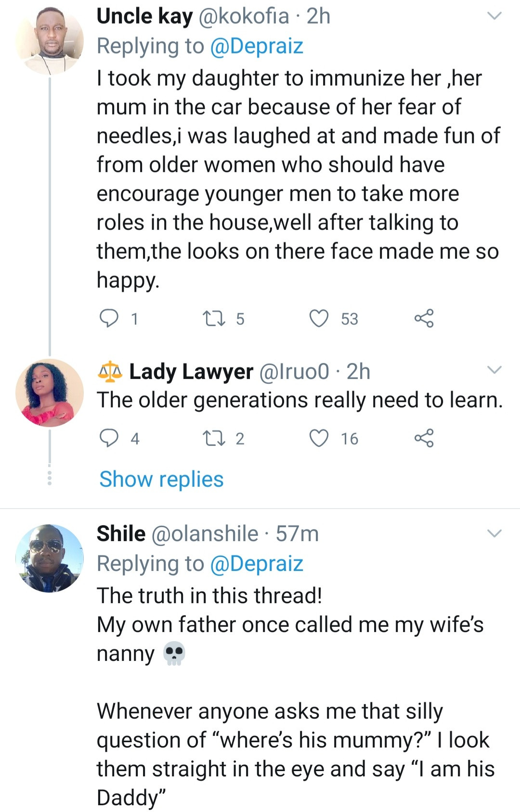Viewport: 520px width, 812px height.
Task: Share Uncle kay's tweet
Action: point(424,318)
